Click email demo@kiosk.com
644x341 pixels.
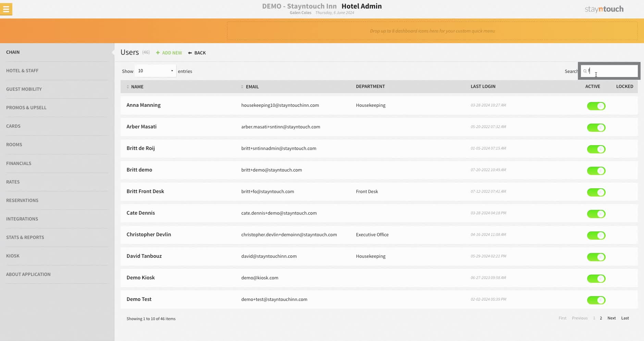(260, 278)
